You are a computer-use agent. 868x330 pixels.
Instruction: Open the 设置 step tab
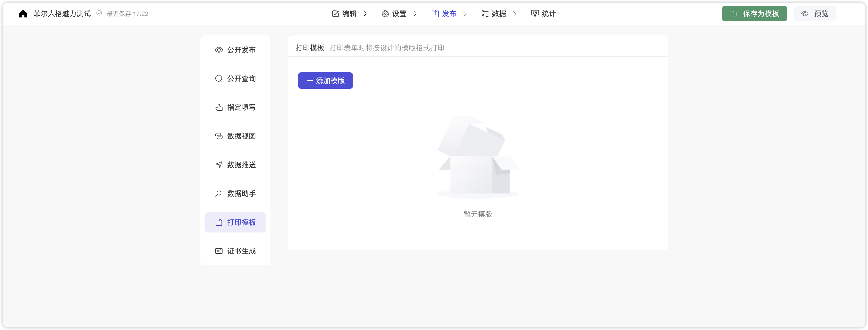[x=394, y=13]
